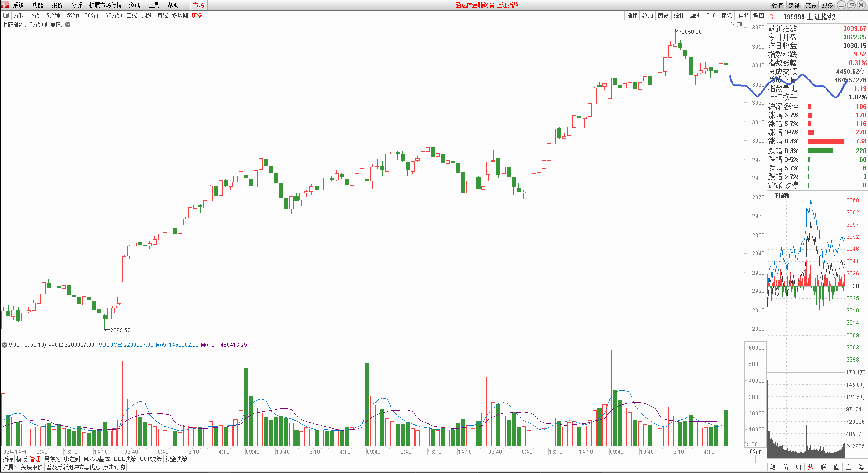Image resolution: width=868 pixels, height=473 pixels.
Task: Click the three-line list icon before 999999
Action: click(778, 17)
